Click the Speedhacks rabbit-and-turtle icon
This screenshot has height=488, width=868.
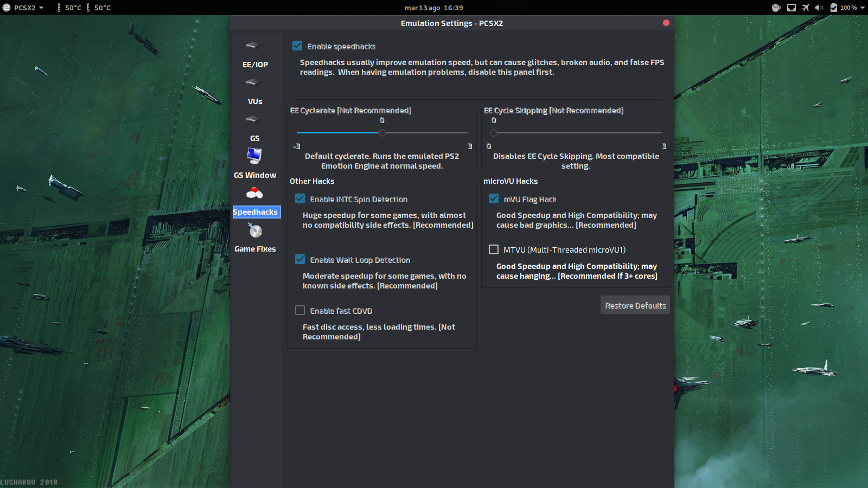click(x=255, y=194)
